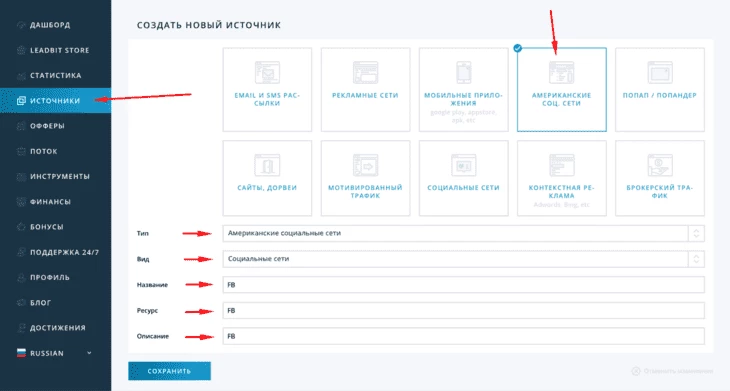Expand the Russian language chevron
This screenshot has width=730, height=391.
(x=89, y=353)
